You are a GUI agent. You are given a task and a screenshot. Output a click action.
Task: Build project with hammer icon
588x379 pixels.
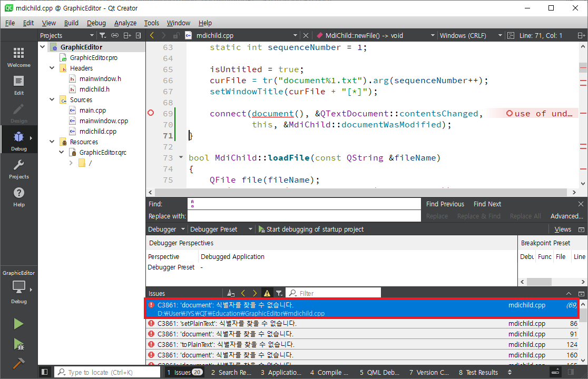tap(18, 363)
